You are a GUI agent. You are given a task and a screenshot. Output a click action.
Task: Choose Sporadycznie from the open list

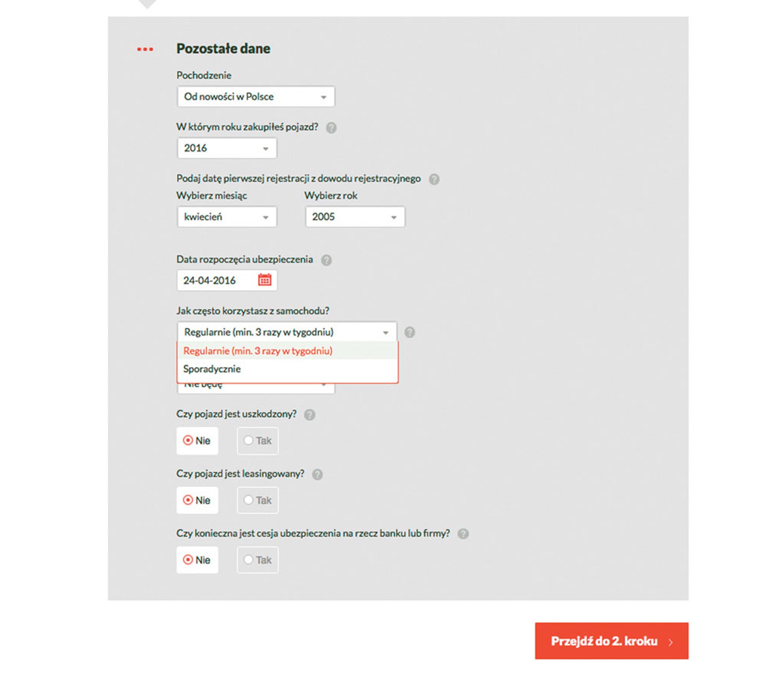tap(212, 369)
